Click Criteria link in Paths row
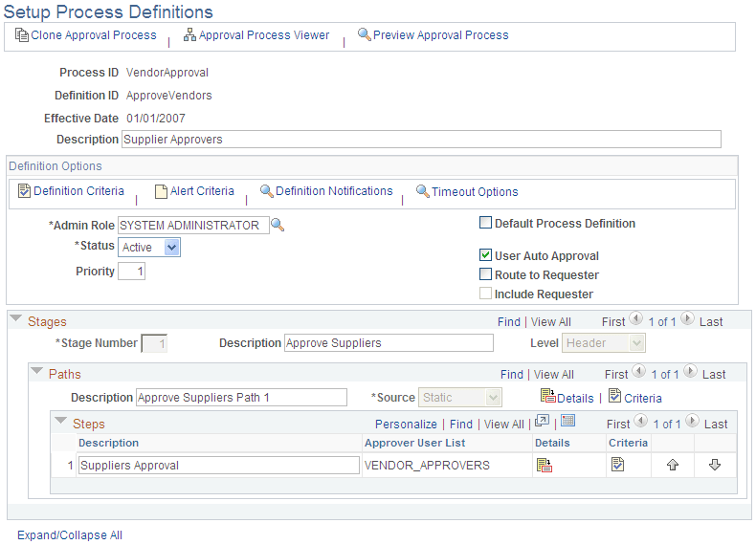Screen dimensions: 756x545 (x=643, y=399)
